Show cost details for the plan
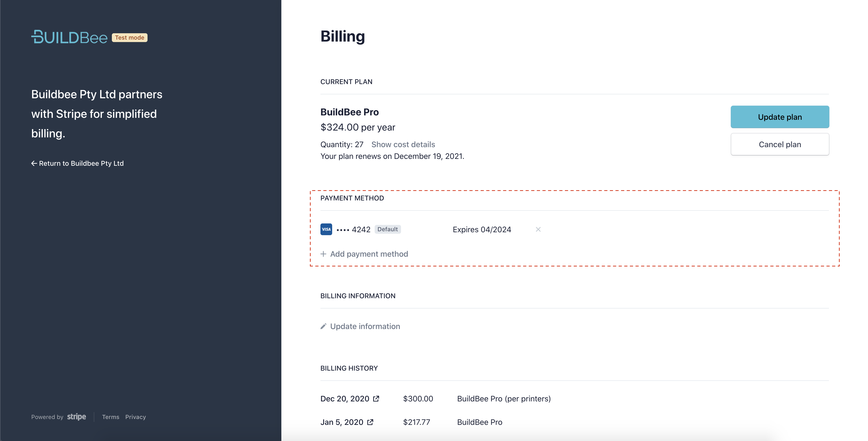Screen dimensions: 868x441 403,145
